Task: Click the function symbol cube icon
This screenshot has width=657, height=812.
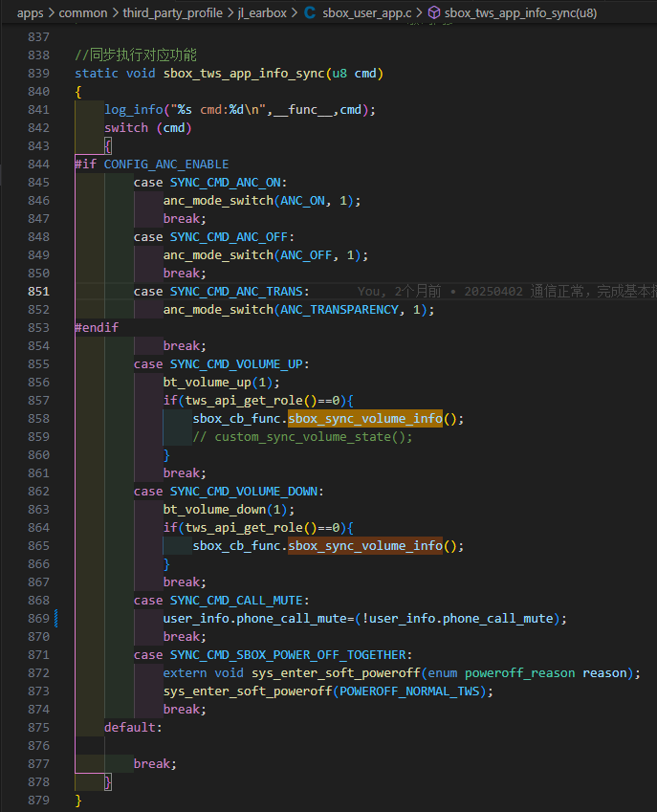Action: click(x=434, y=13)
